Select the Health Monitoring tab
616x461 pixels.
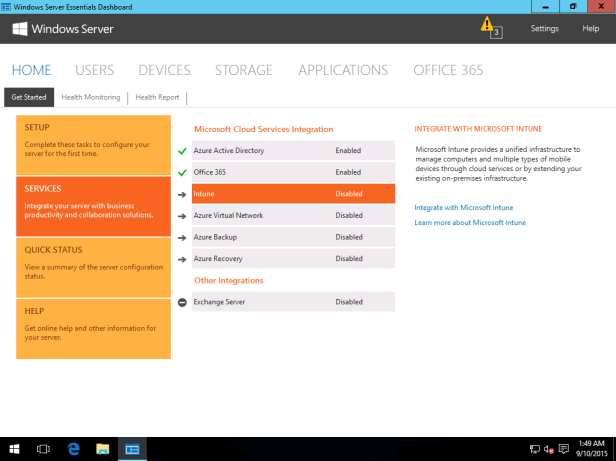(90, 98)
